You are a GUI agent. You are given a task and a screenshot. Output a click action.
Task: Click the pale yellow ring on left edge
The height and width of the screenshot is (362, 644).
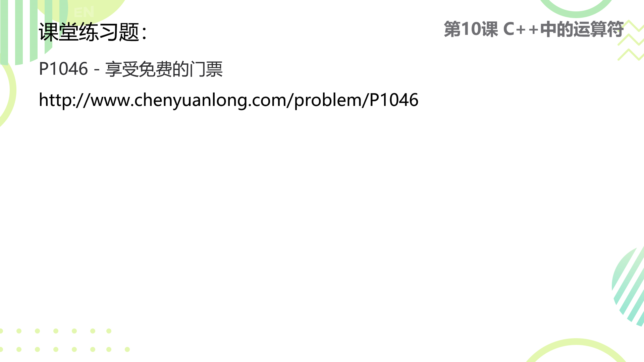tap(8, 92)
